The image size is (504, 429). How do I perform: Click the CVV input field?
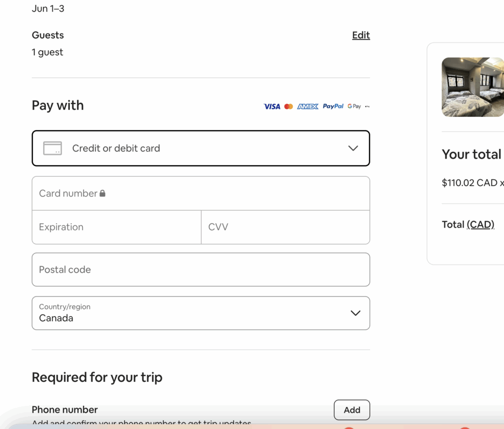pyautogui.click(x=285, y=227)
